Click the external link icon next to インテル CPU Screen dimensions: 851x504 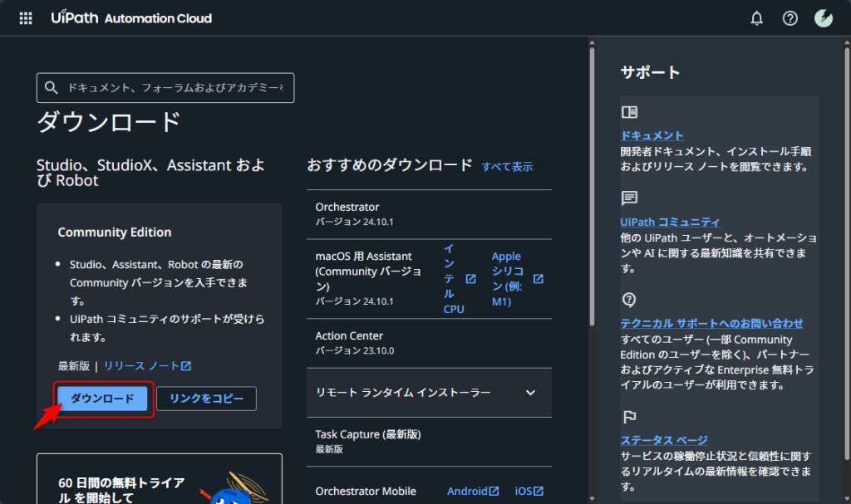pyautogui.click(x=470, y=279)
